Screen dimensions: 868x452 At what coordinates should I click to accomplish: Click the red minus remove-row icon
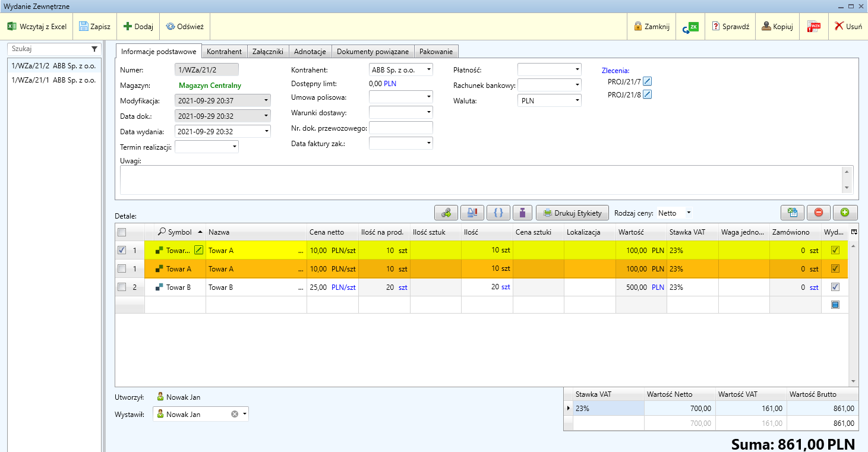coord(819,213)
